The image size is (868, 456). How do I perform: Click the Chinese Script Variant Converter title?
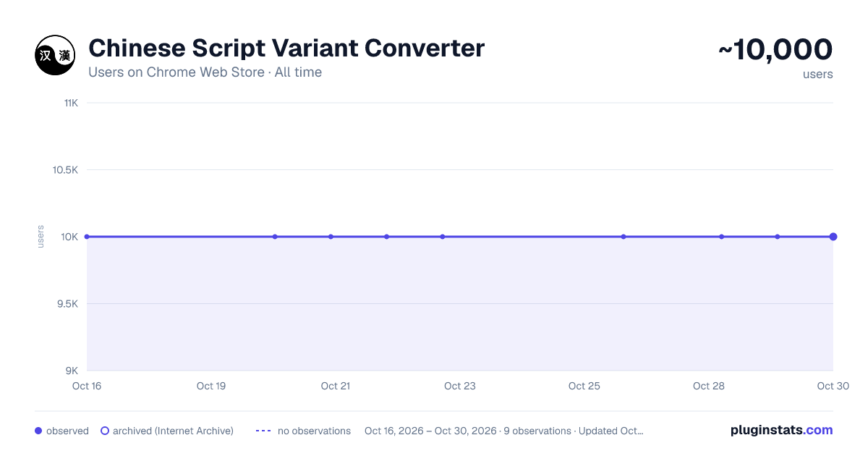click(x=286, y=48)
